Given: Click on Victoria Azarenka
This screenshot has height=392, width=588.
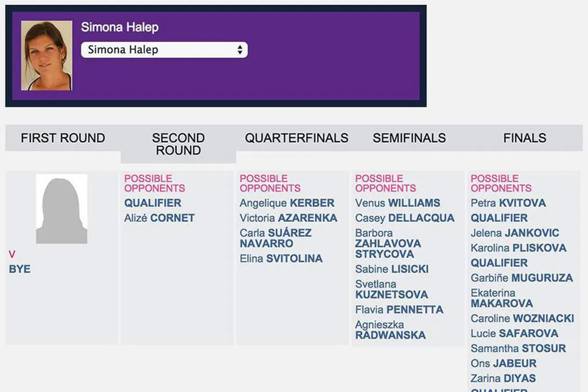Looking at the screenshot, I should point(288,218).
